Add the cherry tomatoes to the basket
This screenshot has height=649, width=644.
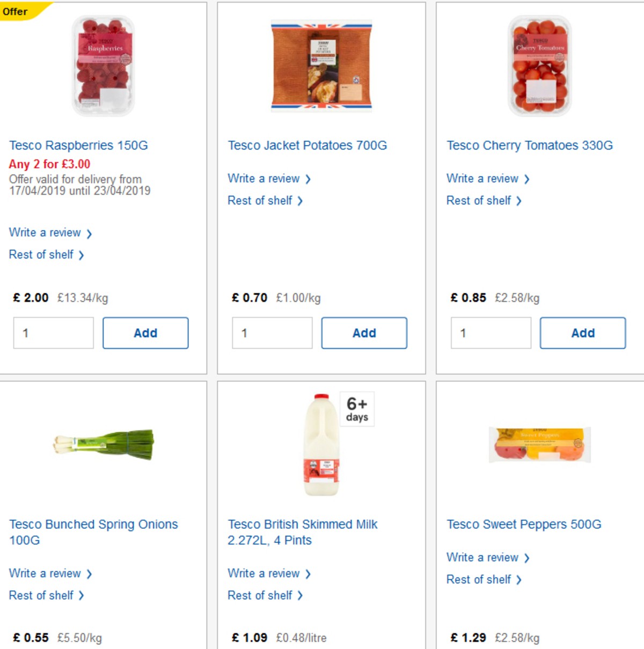pyautogui.click(x=583, y=333)
